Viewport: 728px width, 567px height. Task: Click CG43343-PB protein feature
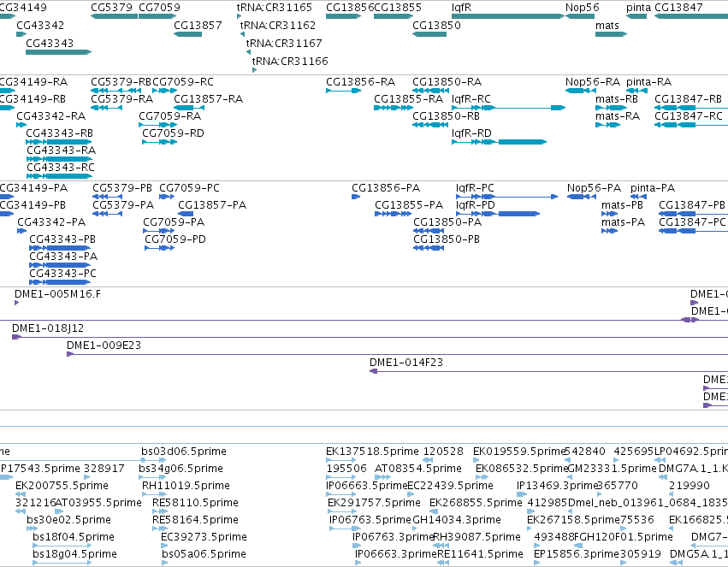click(59, 248)
